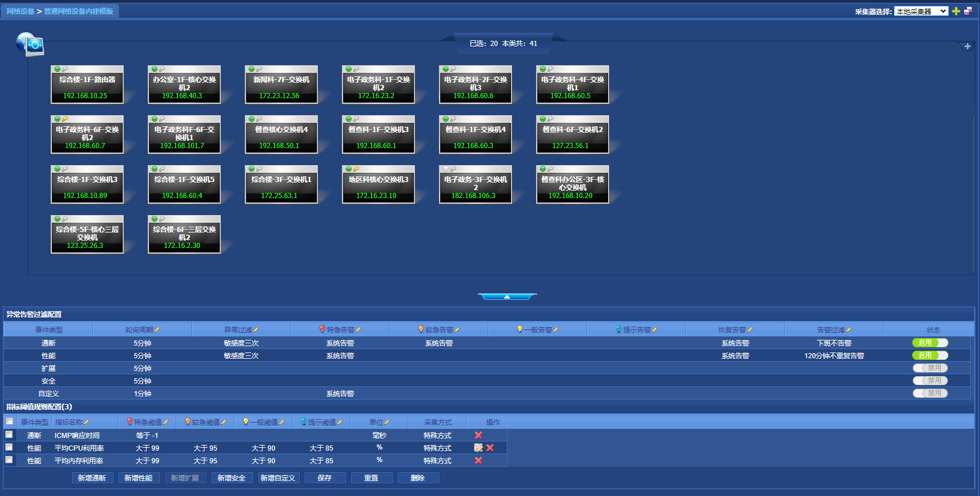Expand the device list with corner plus button
The image size is (980, 496).
point(967,46)
